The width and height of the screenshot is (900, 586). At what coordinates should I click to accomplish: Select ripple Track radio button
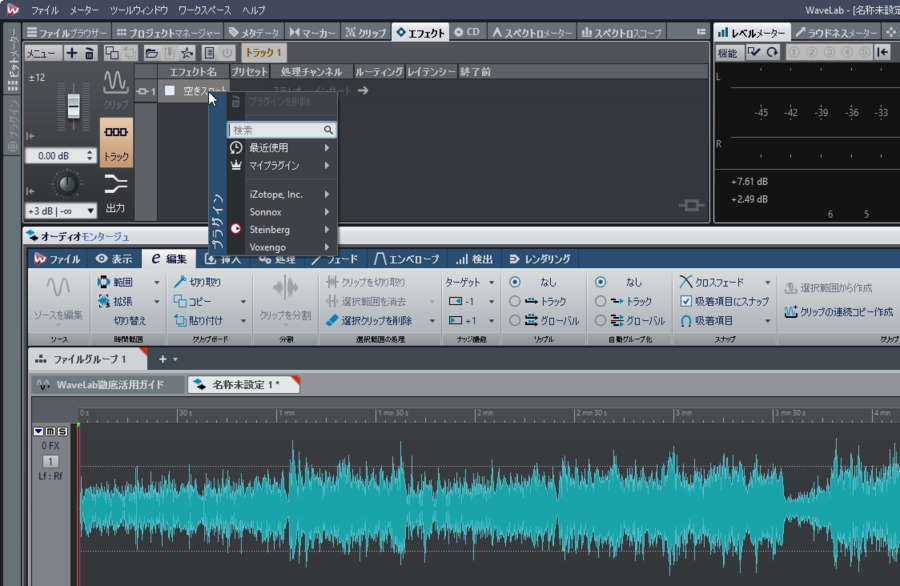pos(515,301)
